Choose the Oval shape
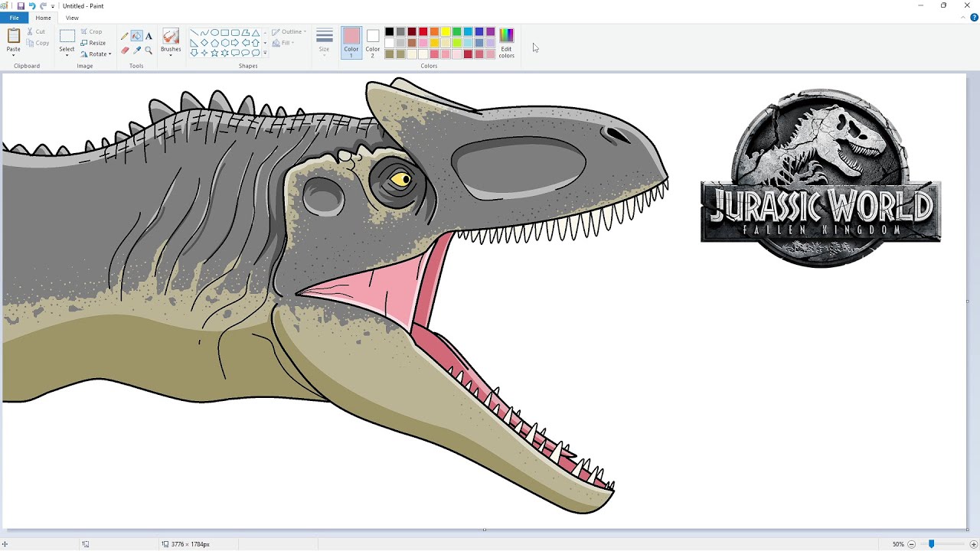 click(x=215, y=33)
